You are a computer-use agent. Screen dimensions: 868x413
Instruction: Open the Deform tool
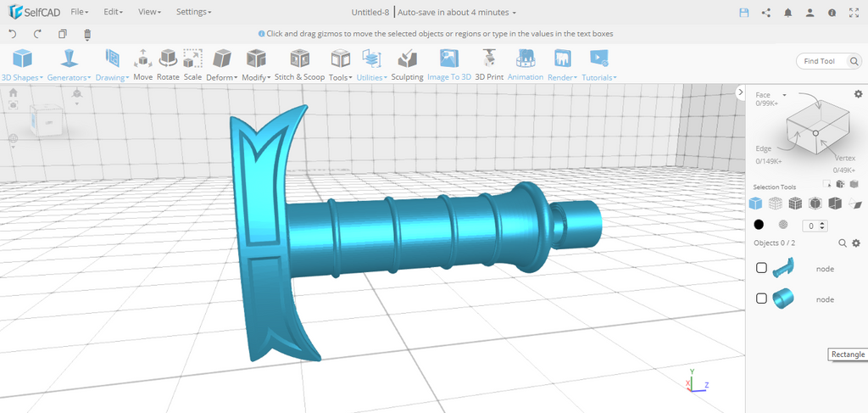222,65
